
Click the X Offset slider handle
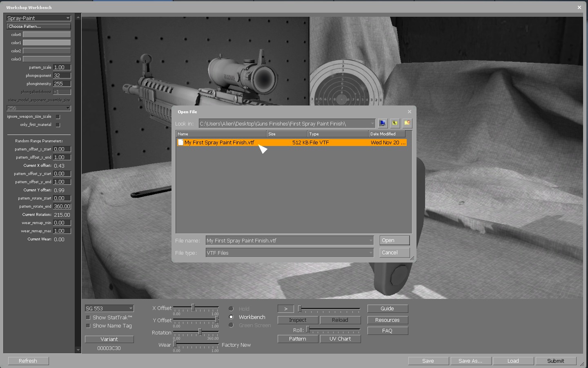pos(193,307)
